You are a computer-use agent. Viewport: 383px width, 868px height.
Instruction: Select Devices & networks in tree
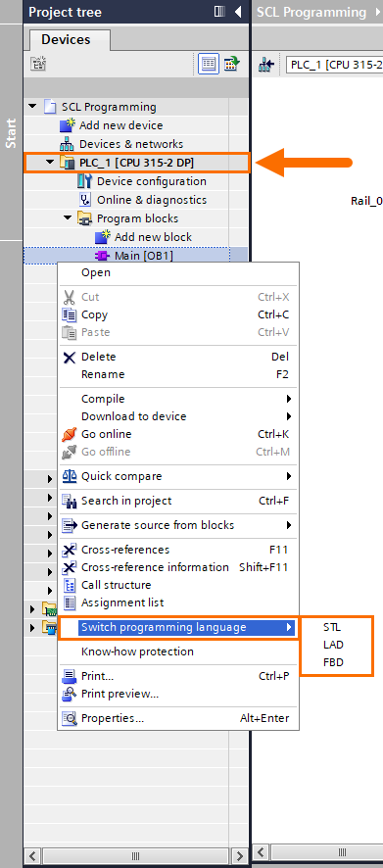pyautogui.click(x=131, y=144)
